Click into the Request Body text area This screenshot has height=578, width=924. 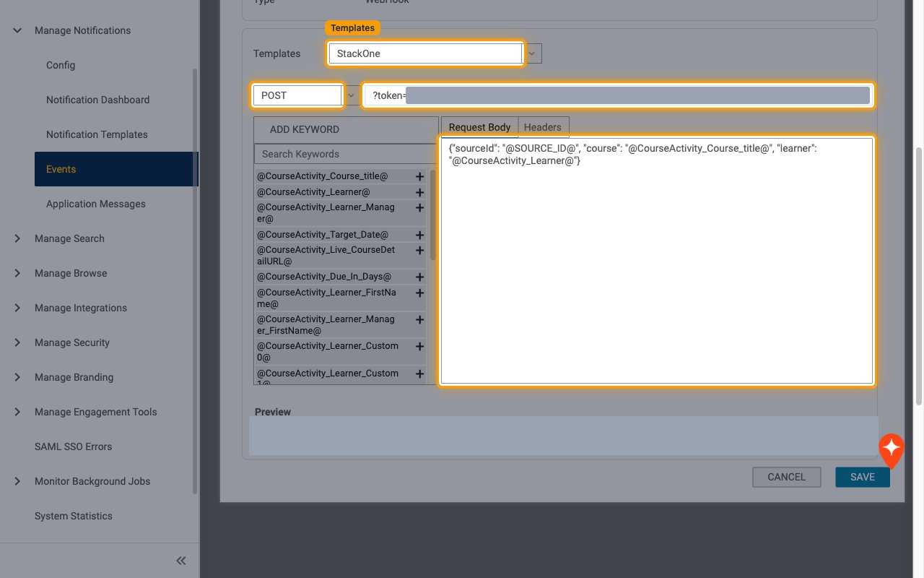tap(656, 260)
